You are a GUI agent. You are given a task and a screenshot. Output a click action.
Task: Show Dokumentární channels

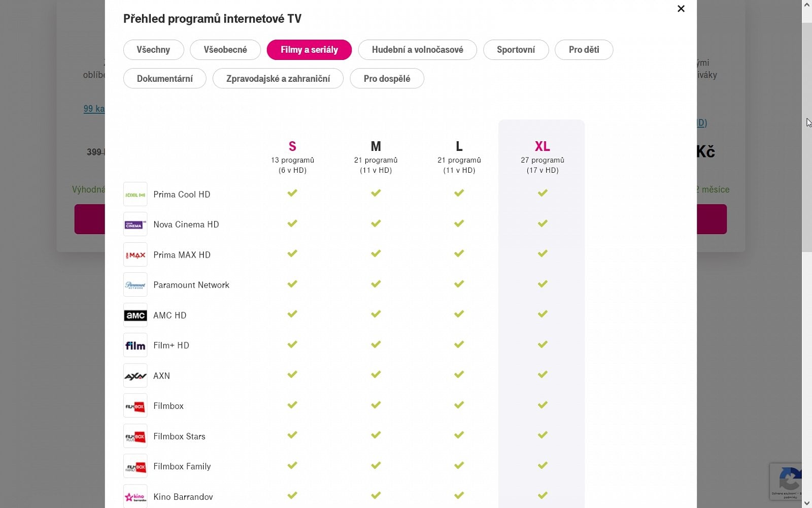click(x=164, y=79)
